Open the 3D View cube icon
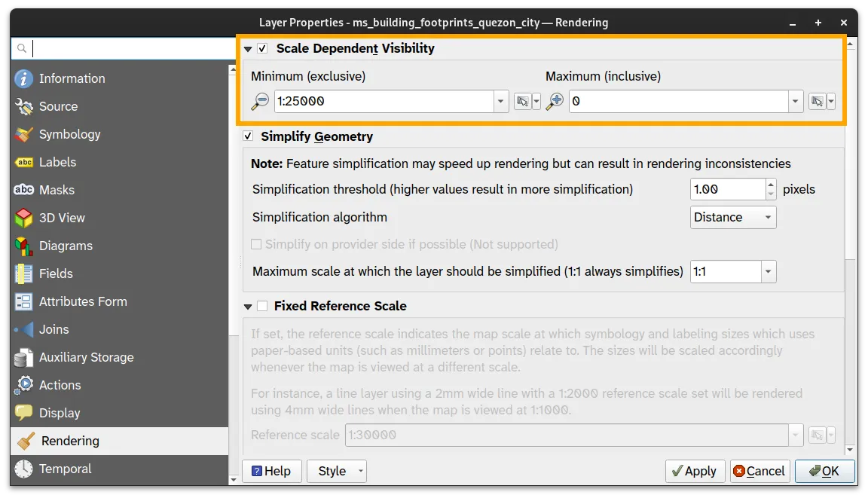The height and width of the screenshot is (498, 868). click(x=24, y=218)
